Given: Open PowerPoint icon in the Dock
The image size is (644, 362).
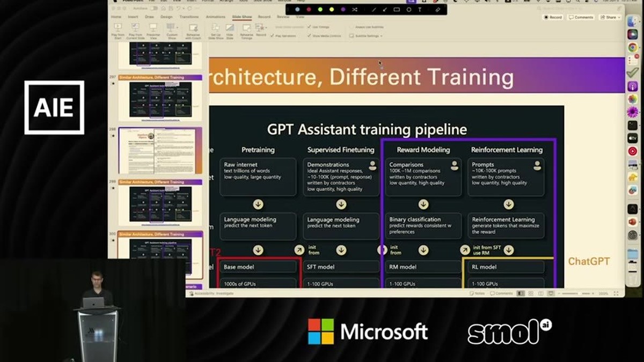Looking at the screenshot, I should pyautogui.click(x=633, y=221).
